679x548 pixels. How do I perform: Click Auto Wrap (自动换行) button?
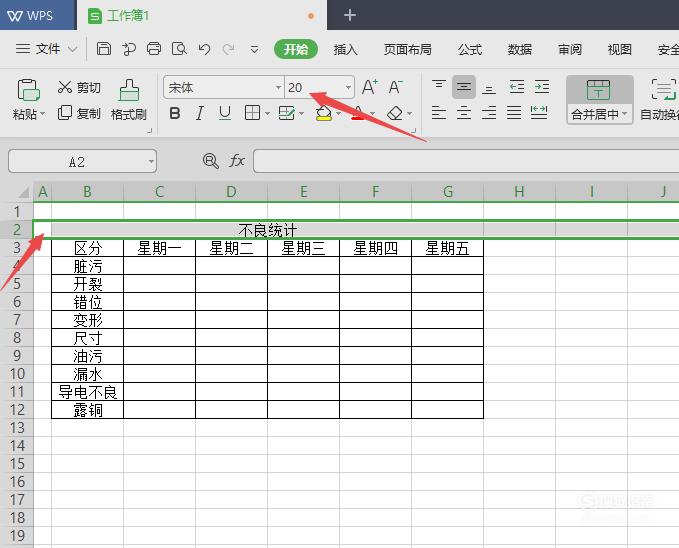(660, 100)
